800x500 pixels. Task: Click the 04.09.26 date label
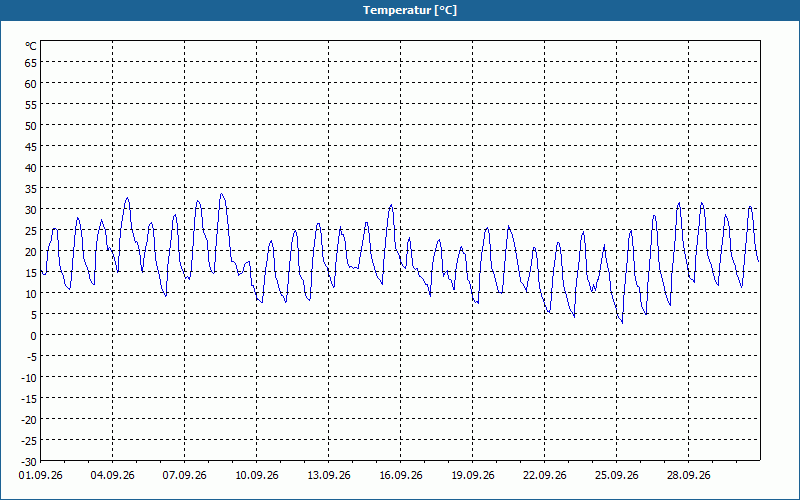112,475
